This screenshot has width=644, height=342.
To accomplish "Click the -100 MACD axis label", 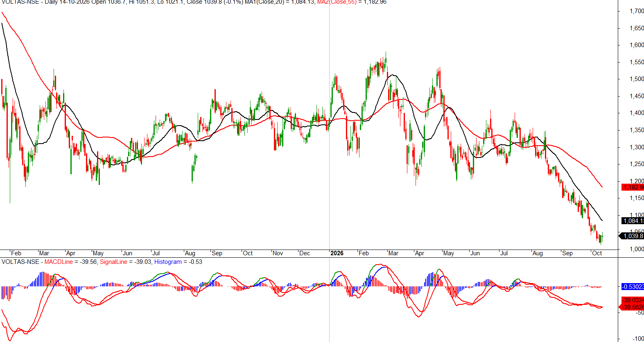I will point(638,339).
